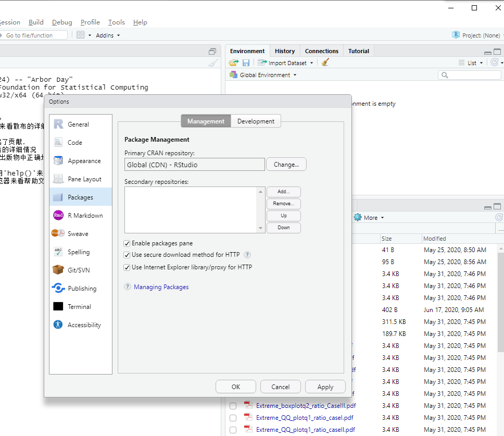
Task: Switch to the Development tab
Action: point(256,121)
